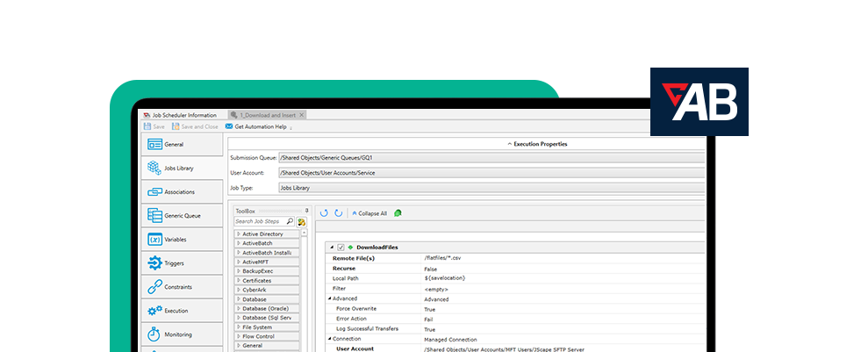Click Save and Close in toolbar
The height and width of the screenshot is (352, 868).
click(x=195, y=126)
